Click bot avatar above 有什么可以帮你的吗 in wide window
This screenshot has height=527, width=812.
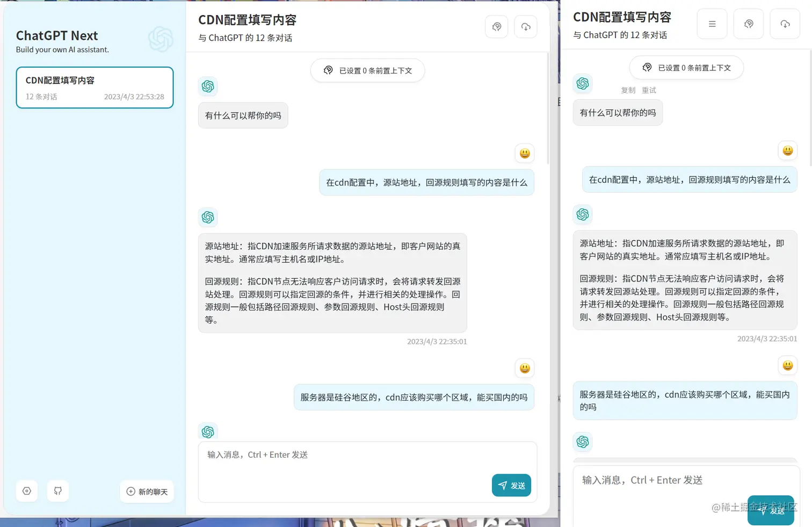click(x=208, y=86)
